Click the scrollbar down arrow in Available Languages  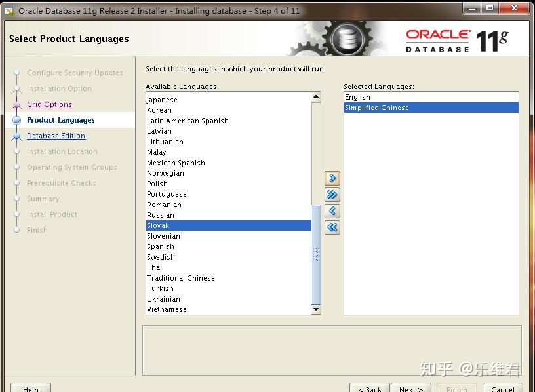click(316, 309)
